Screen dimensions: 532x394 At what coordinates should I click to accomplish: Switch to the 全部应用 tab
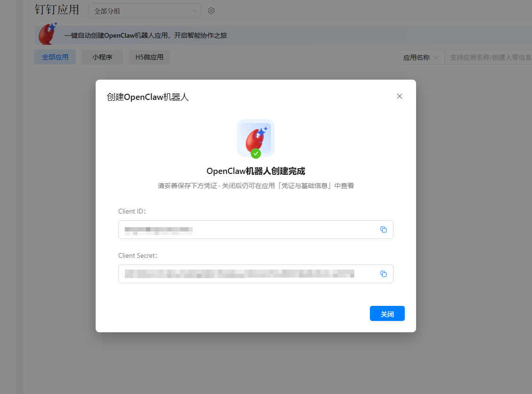point(55,57)
